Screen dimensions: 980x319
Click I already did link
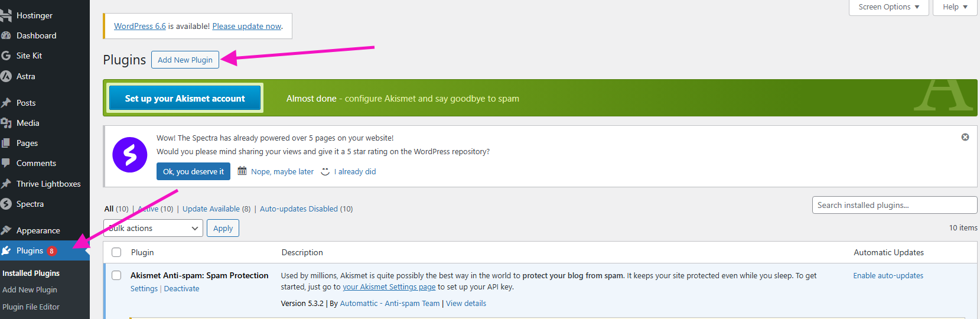point(355,171)
